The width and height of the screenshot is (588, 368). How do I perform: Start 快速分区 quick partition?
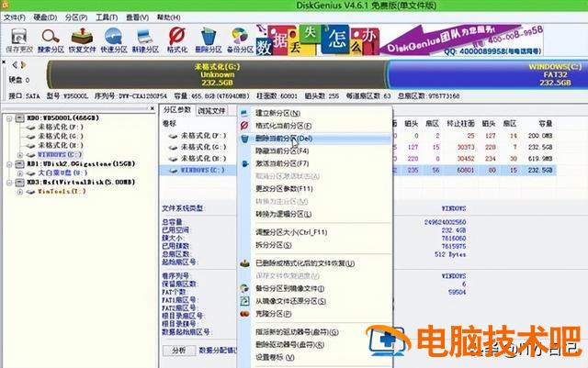(x=114, y=40)
